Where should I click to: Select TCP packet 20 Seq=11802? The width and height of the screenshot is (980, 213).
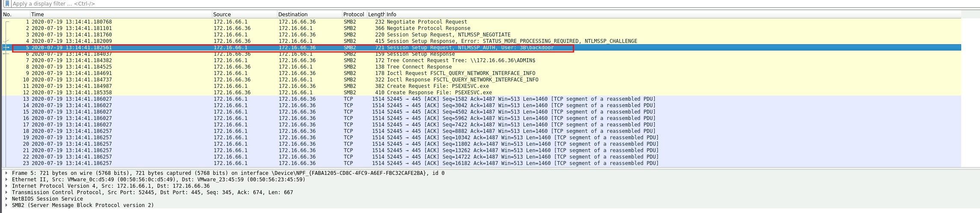[482, 144]
